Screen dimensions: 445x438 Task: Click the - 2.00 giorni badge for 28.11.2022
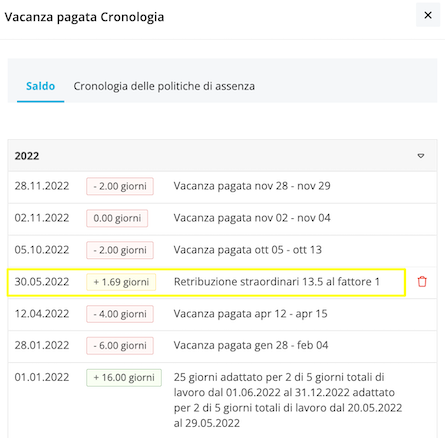click(120, 186)
